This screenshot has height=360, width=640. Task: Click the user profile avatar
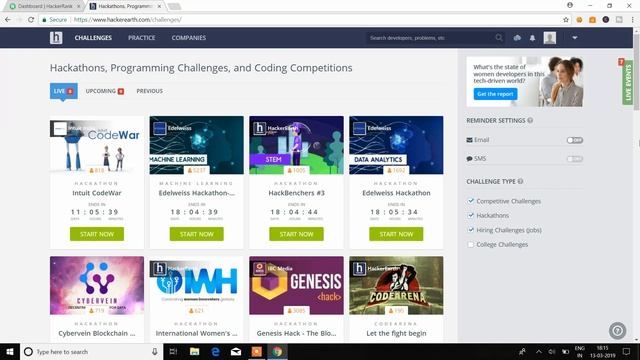click(x=550, y=38)
